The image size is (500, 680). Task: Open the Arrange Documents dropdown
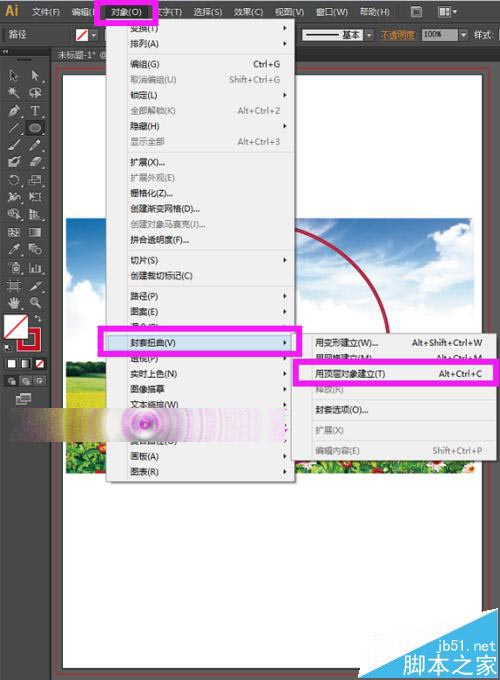coord(447,12)
